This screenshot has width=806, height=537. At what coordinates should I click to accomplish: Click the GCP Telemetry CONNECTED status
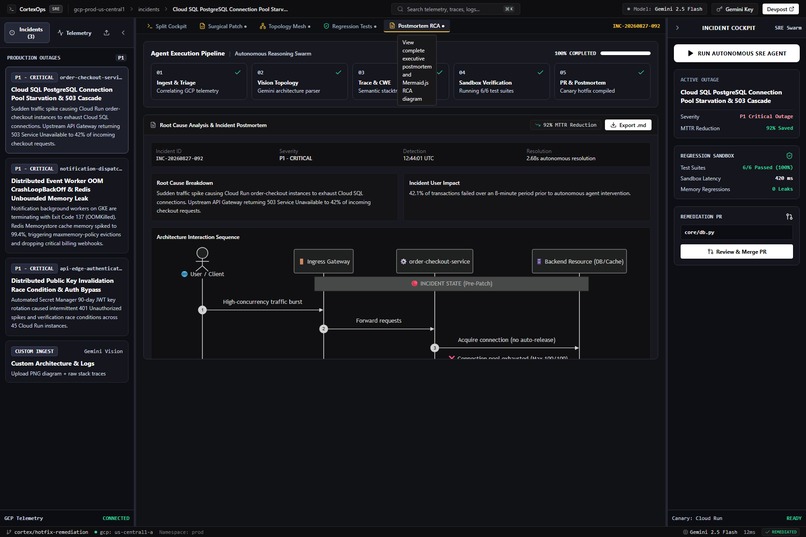point(116,518)
